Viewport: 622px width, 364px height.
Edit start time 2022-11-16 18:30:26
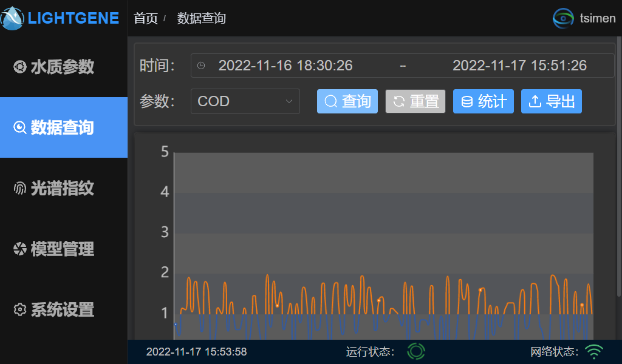[285, 66]
